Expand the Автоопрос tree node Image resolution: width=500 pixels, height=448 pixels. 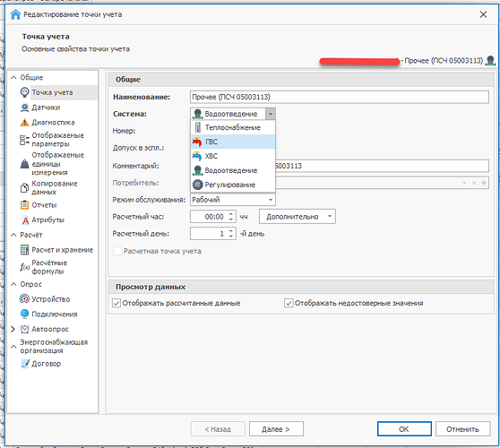13,329
